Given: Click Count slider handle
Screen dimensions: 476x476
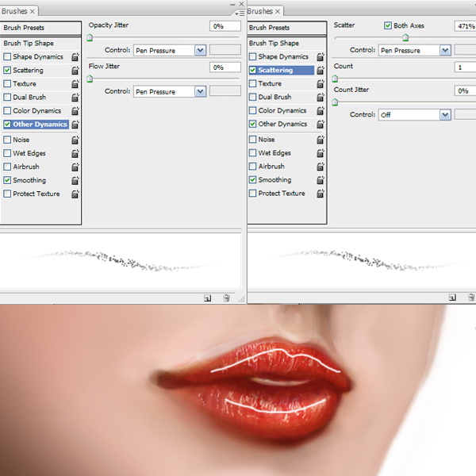Looking at the screenshot, I should click(335, 79).
